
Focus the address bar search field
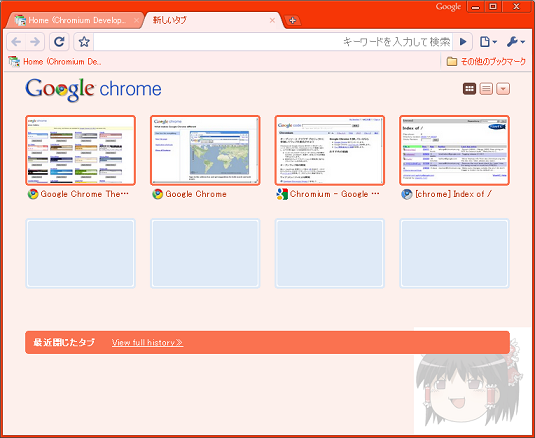(x=273, y=42)
